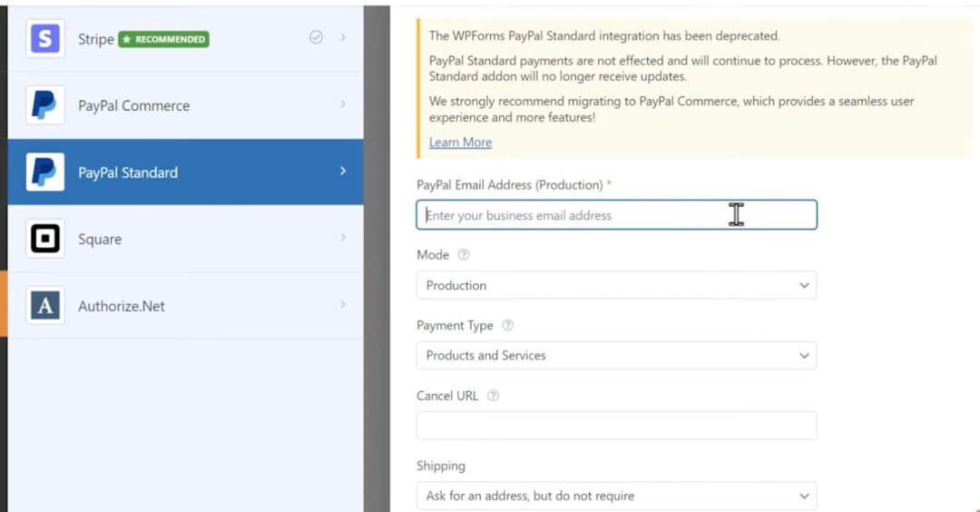Click the Stripe connected checkmark icon
The image size is (980, 512).
pyautogui.click(x=317, y=37)
